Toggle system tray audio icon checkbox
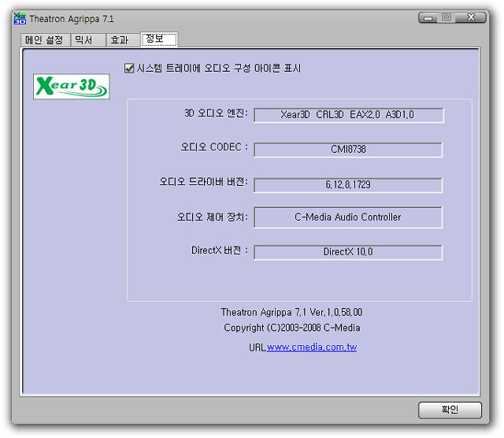This screenshot has width=504, height=438. pos(129,69)
